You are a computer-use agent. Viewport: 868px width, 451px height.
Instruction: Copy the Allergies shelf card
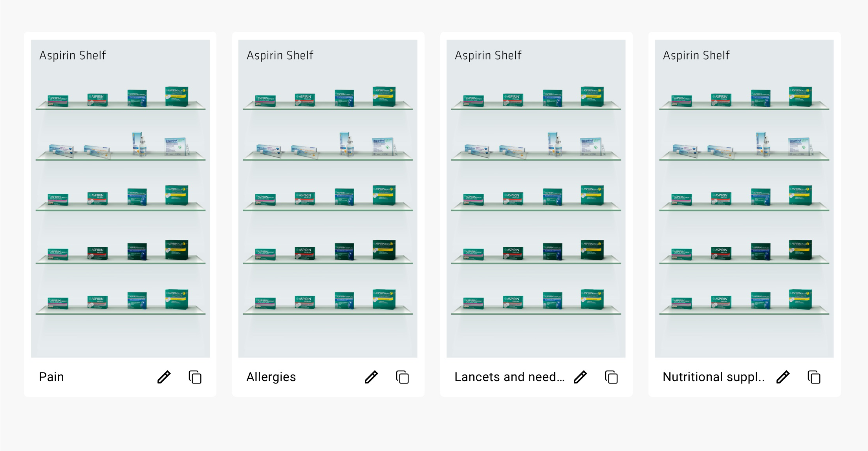click(x=403, y=377)
